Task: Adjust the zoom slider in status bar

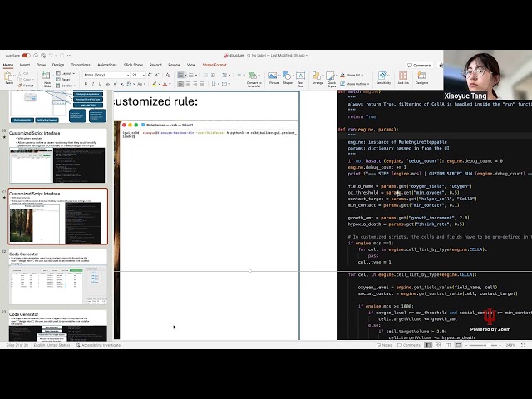Action: [x=478, y=345]
